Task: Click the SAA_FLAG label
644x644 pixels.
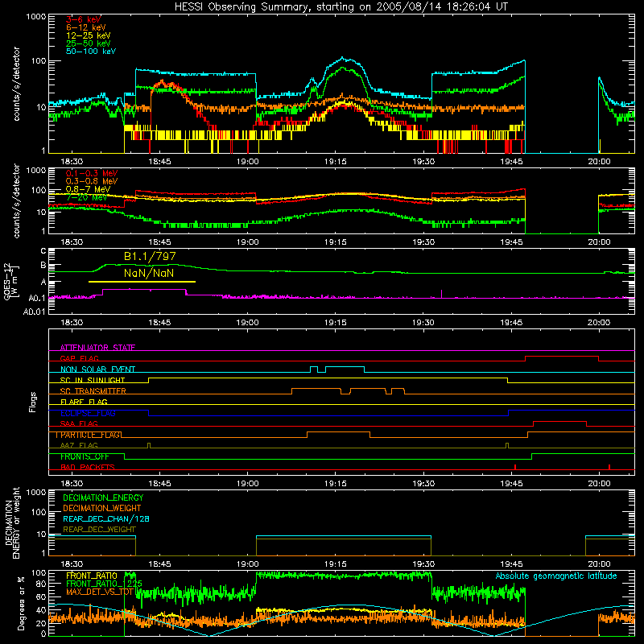Action: tap(79, 423)
